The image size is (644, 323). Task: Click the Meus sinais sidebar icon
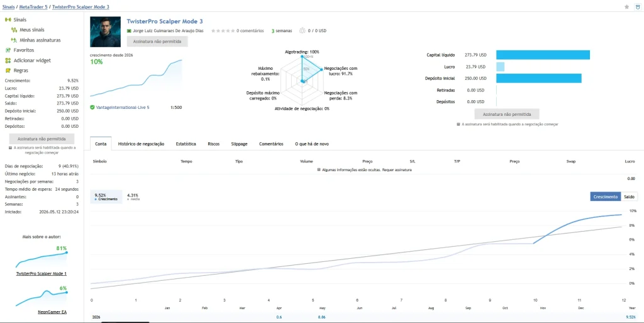(x=14, y=30)
